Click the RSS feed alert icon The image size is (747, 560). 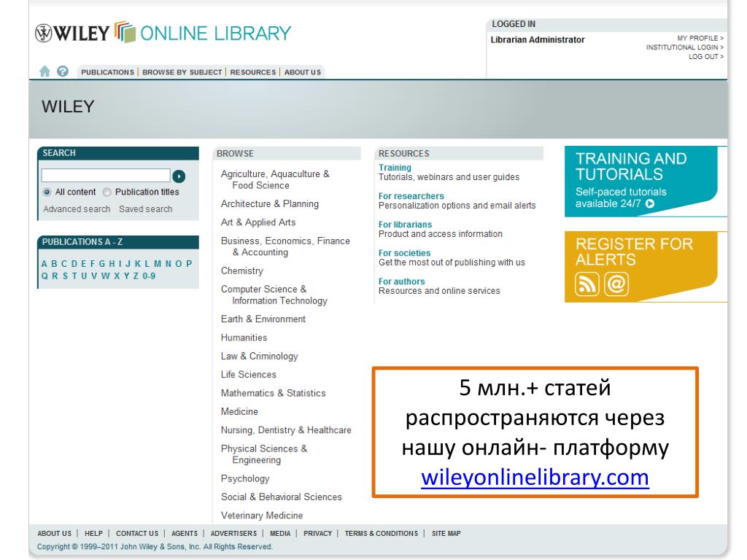click(587, 284)
